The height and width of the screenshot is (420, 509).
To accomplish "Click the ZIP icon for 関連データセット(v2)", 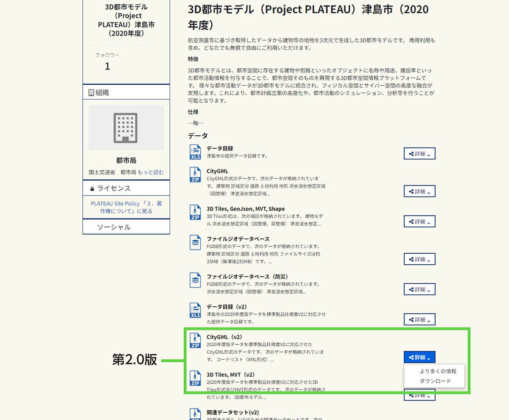I will click(195, 414).
